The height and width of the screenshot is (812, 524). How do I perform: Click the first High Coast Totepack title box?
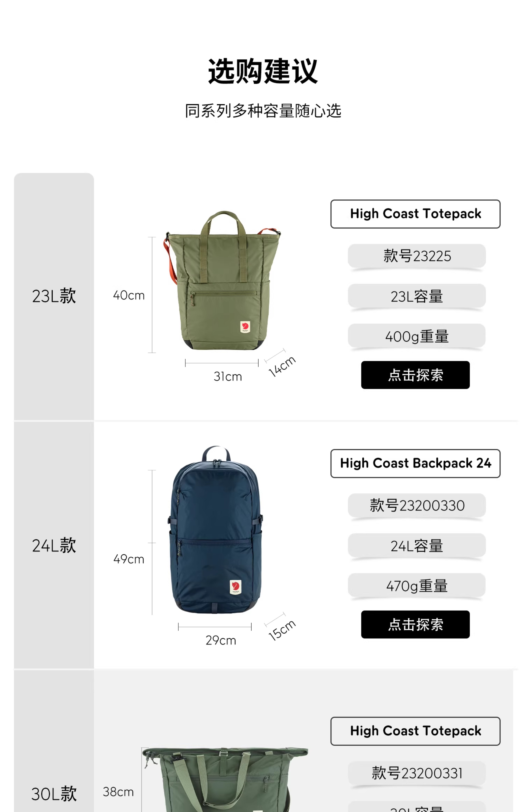tap(415, 214)
